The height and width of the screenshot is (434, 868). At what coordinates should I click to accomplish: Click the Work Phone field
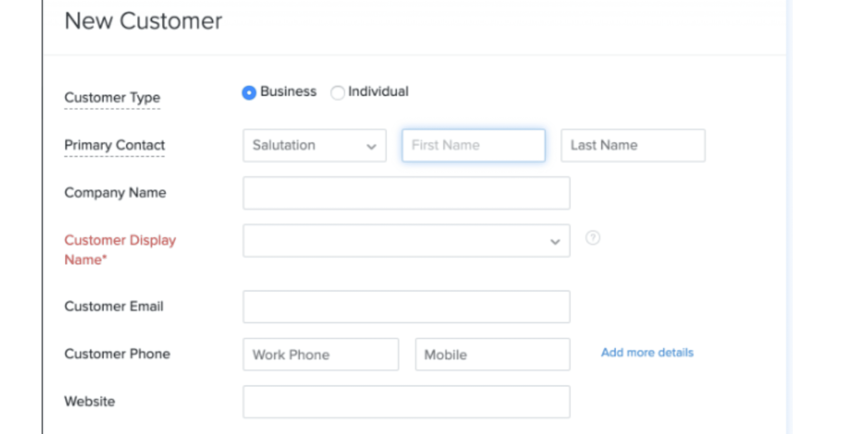[320, 354]
